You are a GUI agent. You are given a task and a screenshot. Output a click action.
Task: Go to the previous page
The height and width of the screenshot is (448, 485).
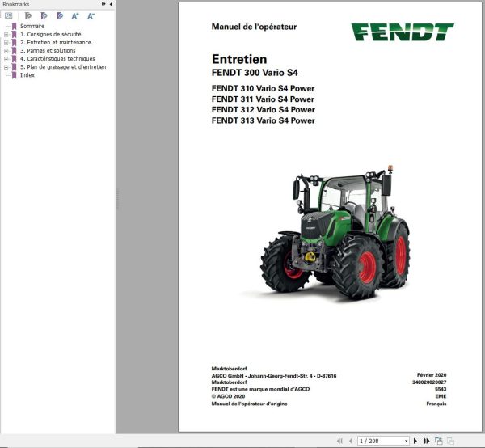(x=351, y=441)
